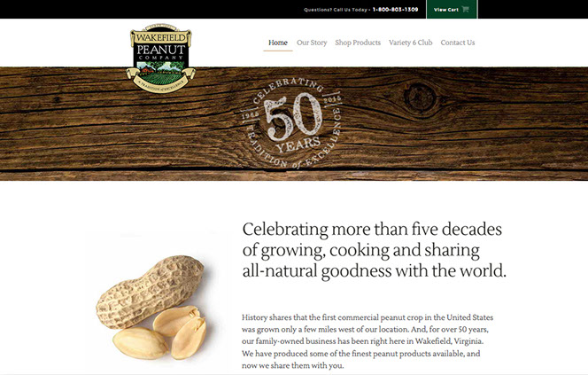This screenshot has width=588, height=375.
Task: Open the Variety 6 Club page
Action: tap(411, 43)
